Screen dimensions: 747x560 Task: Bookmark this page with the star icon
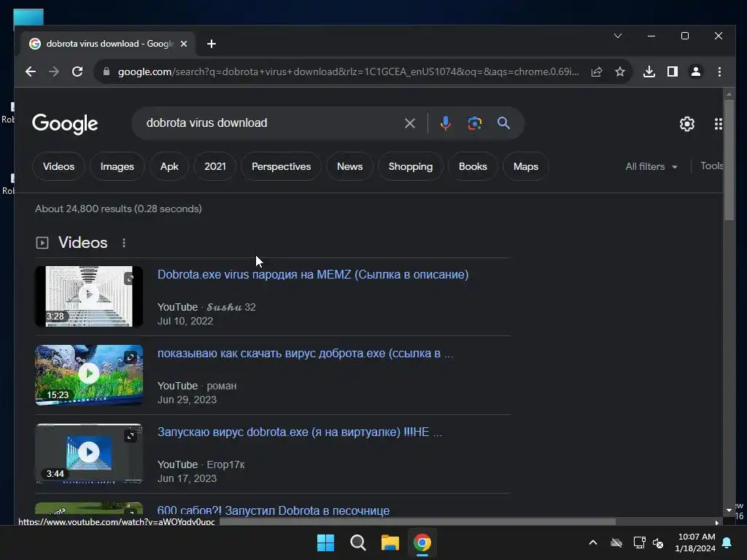pos(620,72)
